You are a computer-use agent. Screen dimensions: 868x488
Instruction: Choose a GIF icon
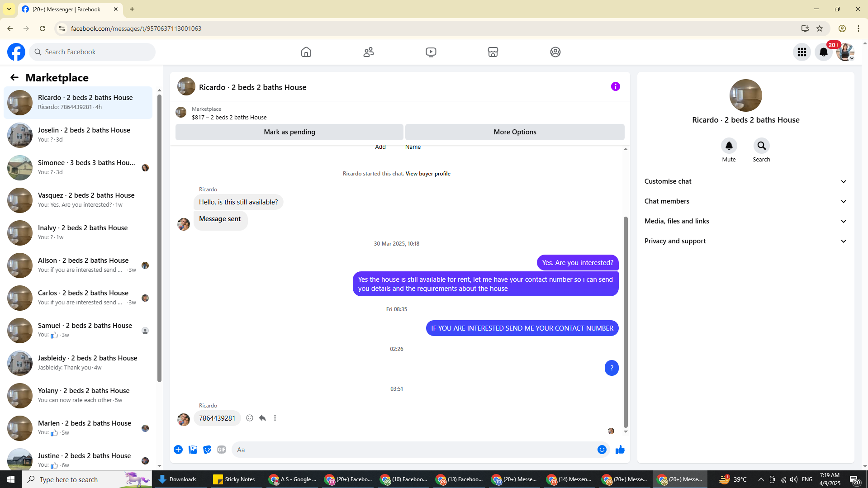(222, 450)
